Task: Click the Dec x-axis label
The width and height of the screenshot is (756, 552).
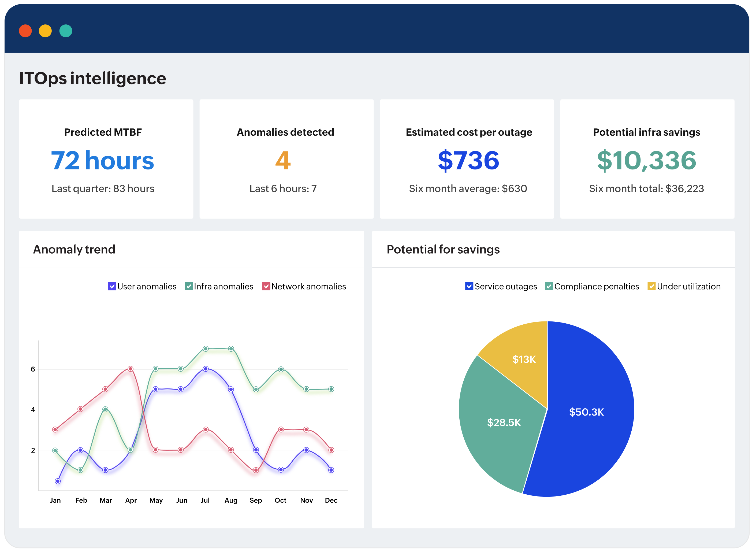Action: coord(331,501)
